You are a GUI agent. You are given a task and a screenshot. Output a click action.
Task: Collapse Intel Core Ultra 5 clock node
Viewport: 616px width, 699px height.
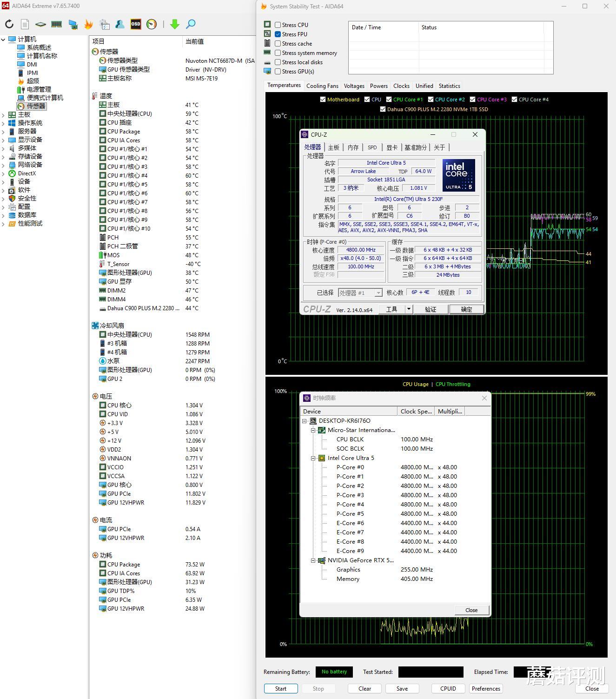point(313,458)
